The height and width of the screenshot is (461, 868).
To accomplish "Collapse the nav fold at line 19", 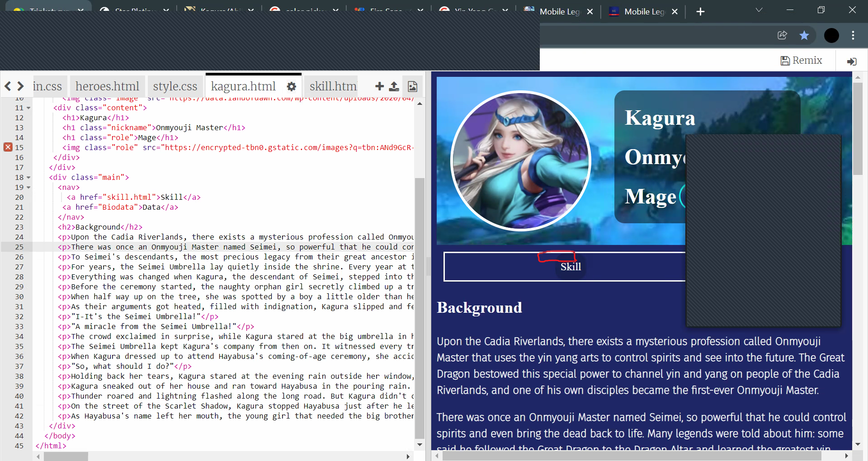I will 28,188.
